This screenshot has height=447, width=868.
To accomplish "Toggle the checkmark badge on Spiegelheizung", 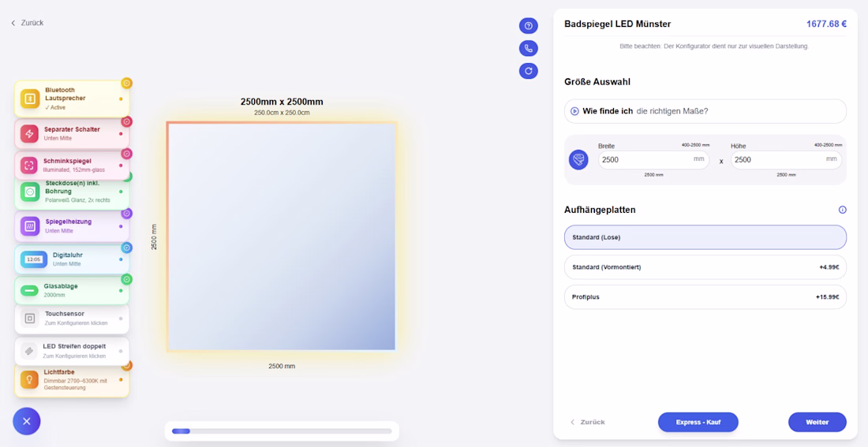I will [x=126, y=213].
